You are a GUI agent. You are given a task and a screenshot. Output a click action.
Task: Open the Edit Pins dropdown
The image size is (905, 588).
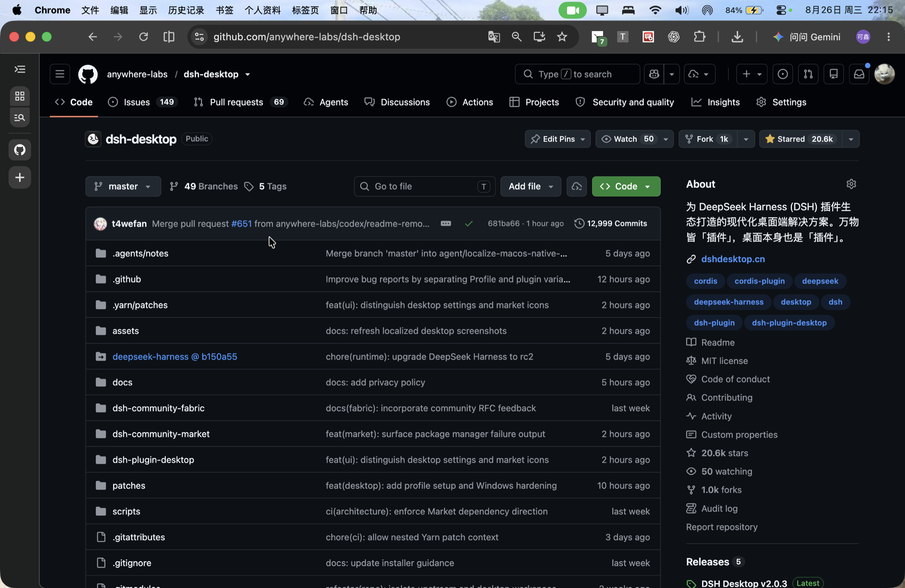[x=557, y=139]
